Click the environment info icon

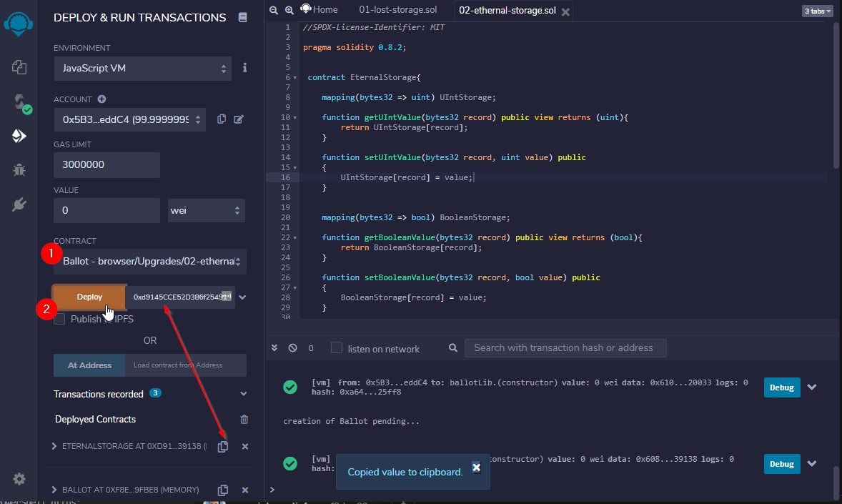pos(245,68)
